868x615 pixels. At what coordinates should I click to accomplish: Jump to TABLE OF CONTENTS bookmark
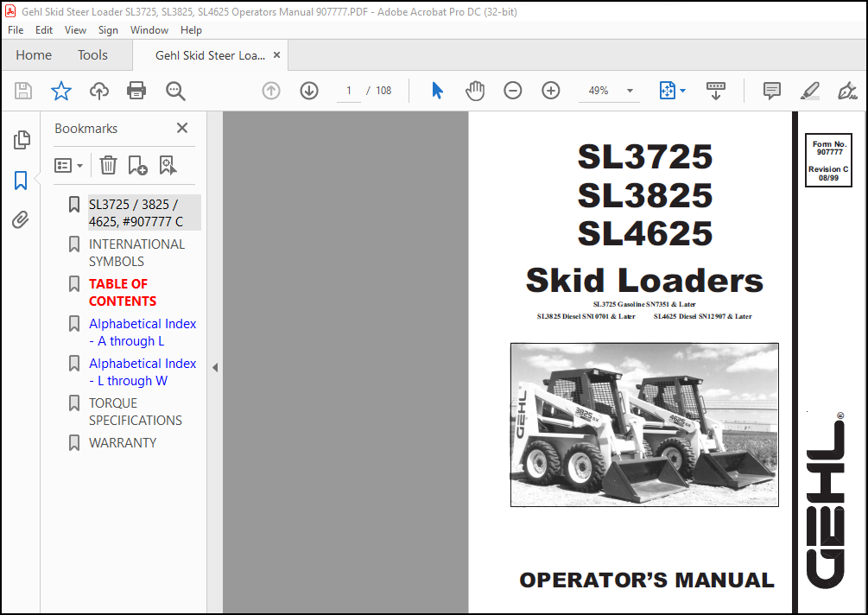click(x=123, y=292)
